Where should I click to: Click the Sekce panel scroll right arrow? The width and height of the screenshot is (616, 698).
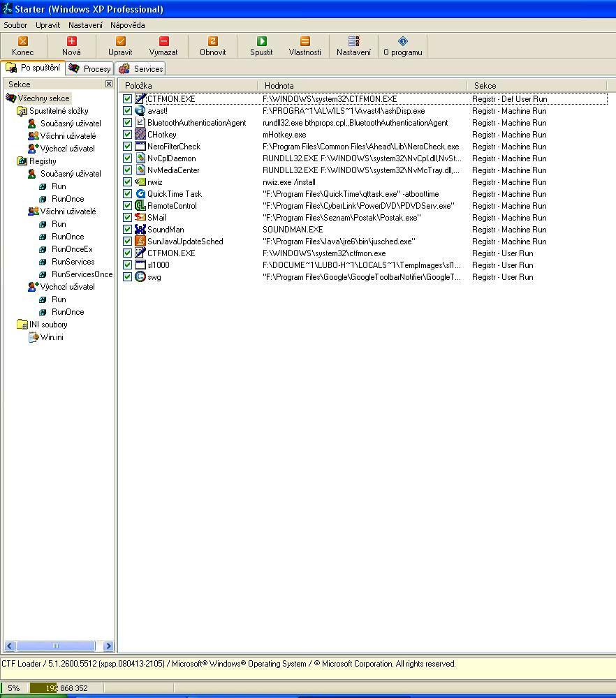(x=108, y=646)
